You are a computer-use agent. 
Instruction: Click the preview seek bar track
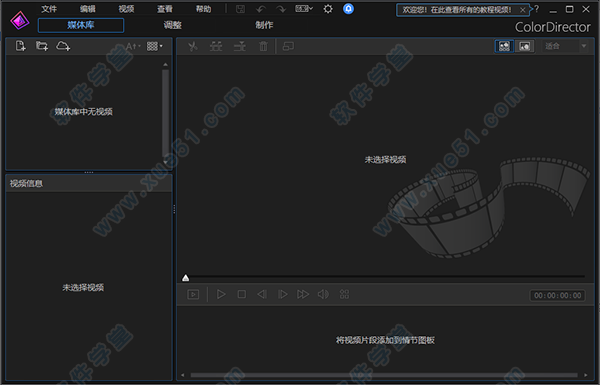[387, 276]
